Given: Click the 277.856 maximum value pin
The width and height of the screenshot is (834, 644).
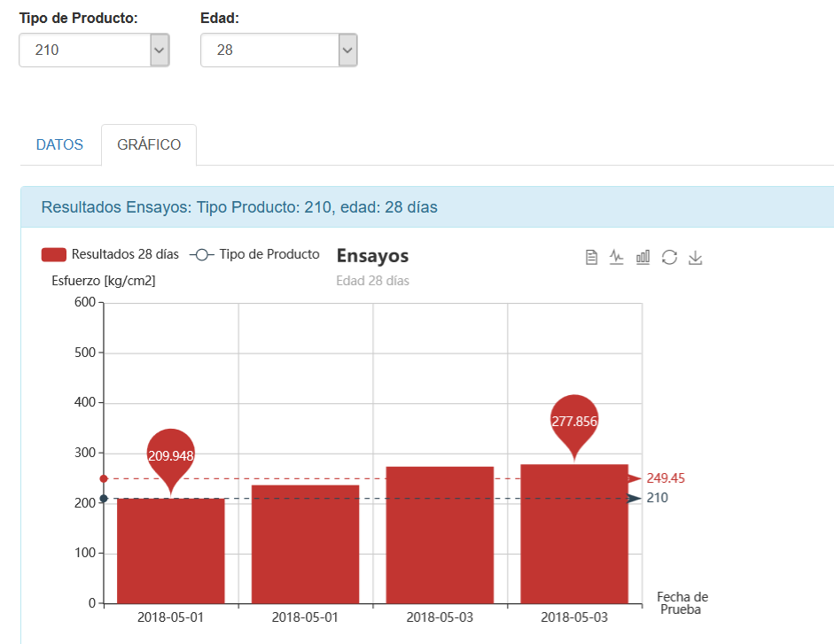Looking at the screenshot, I should (x=574, y=421).
